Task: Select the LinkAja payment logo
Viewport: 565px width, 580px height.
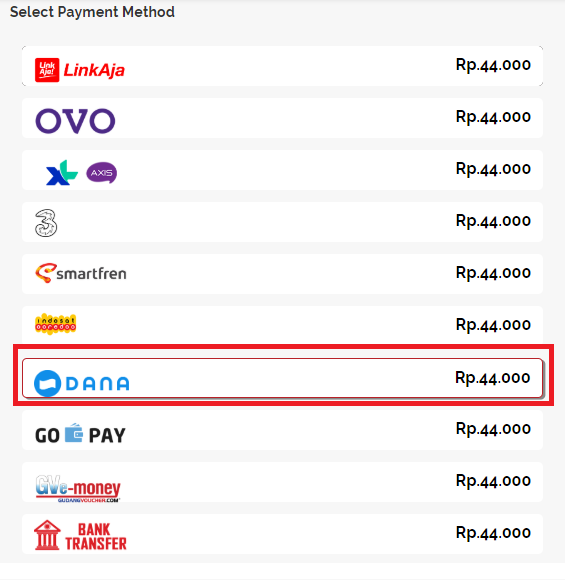Action: pyautogui.click(x=80, y=70)
